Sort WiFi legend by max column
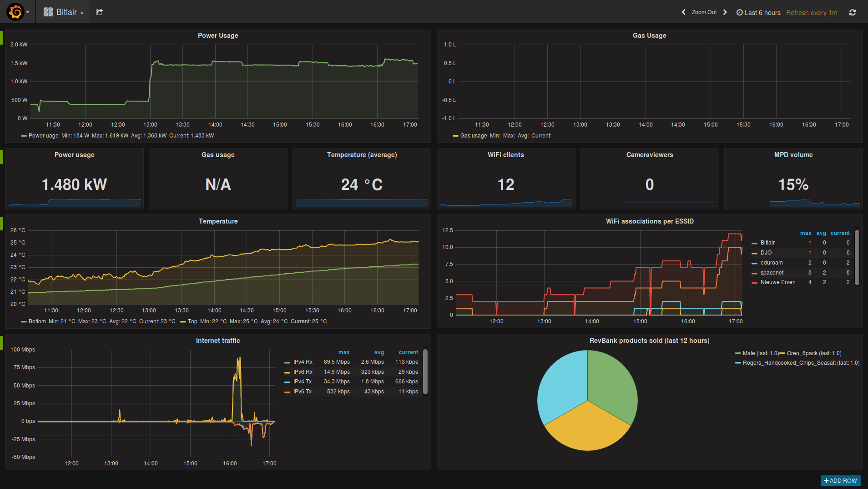This screenshot has width=868, height=489. click(805, 233)
